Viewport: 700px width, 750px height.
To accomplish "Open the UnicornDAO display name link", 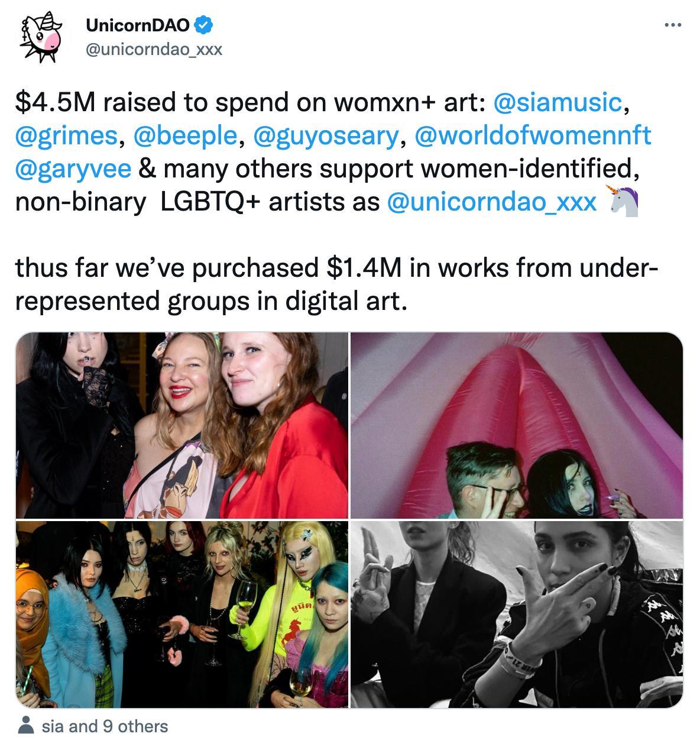I will click(x=138, y=25).
